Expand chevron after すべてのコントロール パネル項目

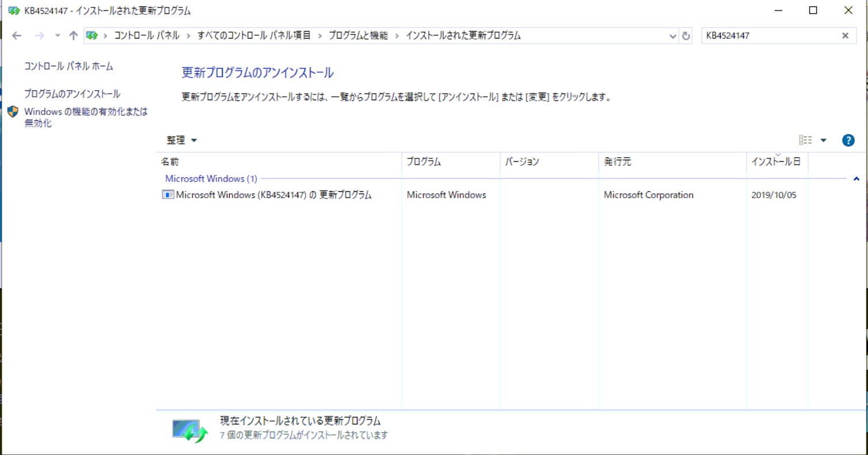319,36
